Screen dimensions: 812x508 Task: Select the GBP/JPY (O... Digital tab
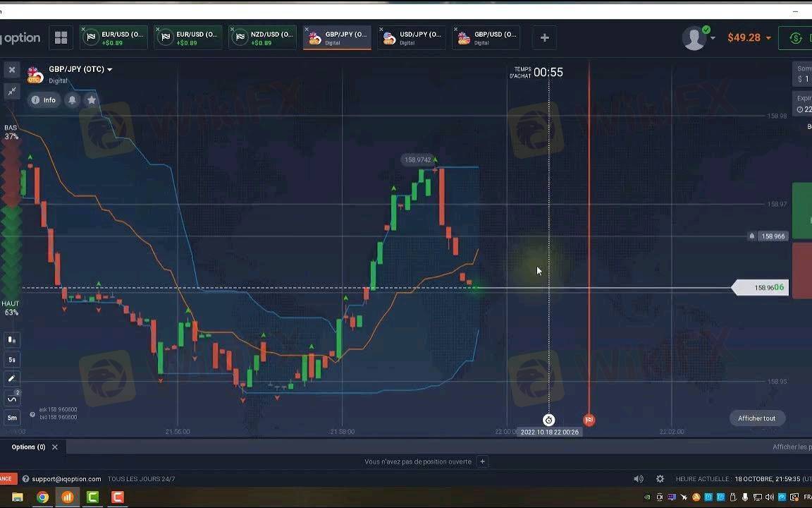pyautogui.click(x=337, y=38)
